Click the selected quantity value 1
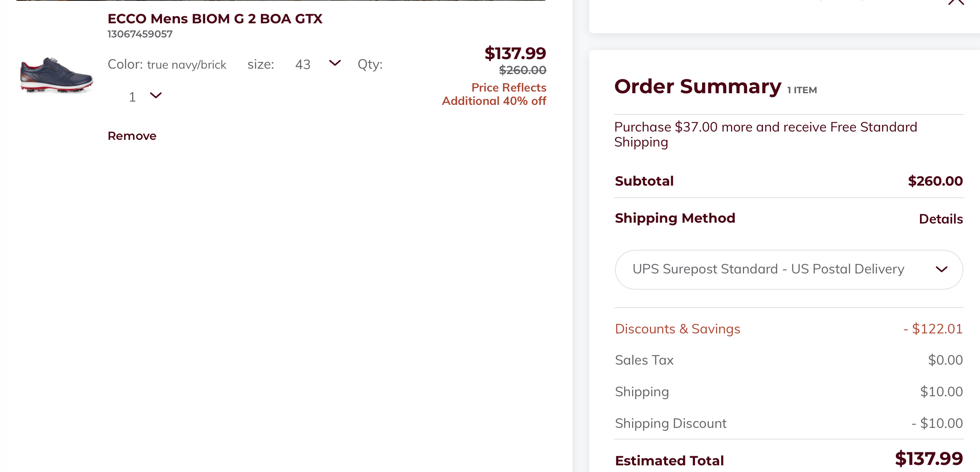The height and width of the screenshot is (472, 980). click(132, 97)
